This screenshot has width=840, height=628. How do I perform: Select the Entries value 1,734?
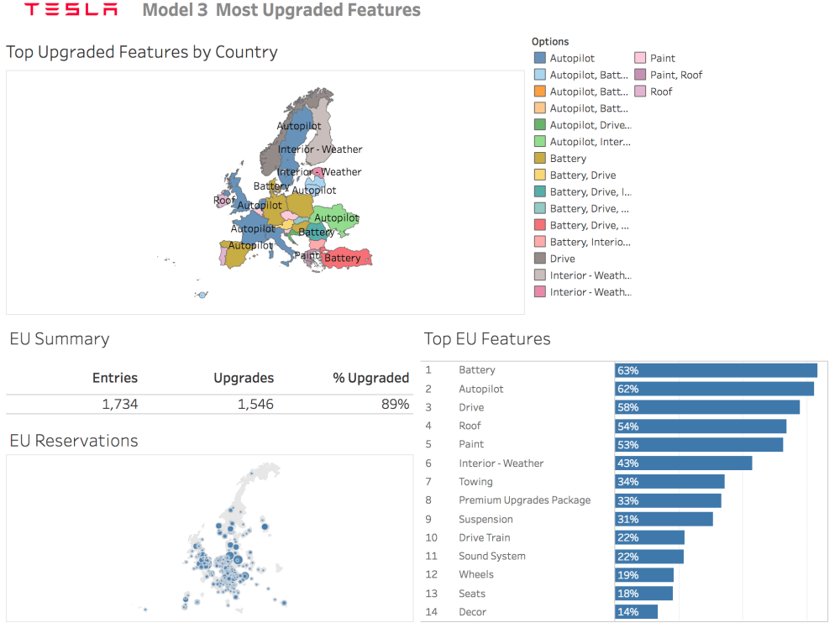(119, 405)
